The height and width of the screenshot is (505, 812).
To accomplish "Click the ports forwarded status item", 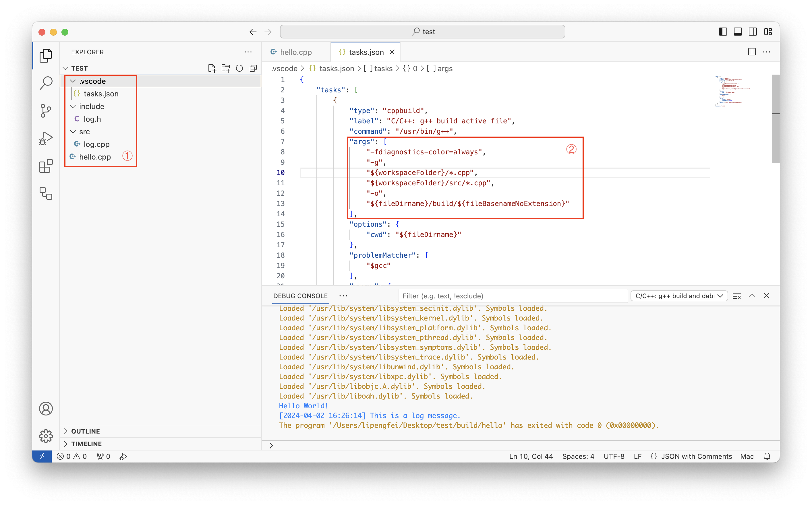I will pos(104,457).
